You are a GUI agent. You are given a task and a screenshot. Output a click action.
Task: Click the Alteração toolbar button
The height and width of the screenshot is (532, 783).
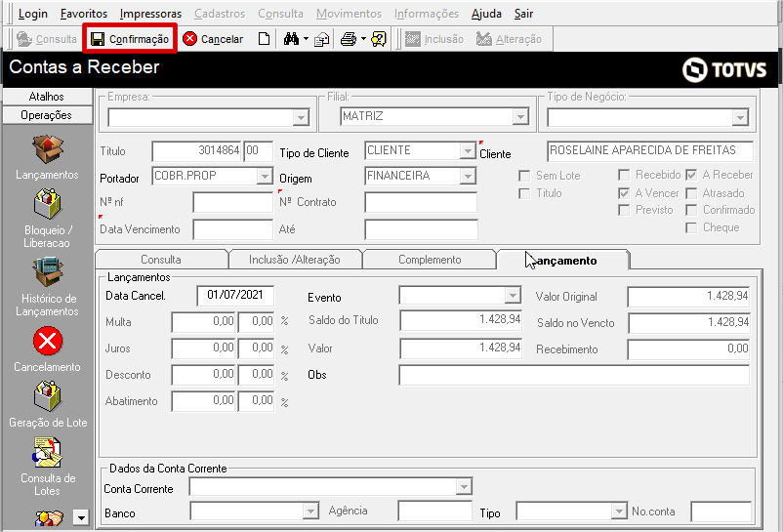pos(509,39)
